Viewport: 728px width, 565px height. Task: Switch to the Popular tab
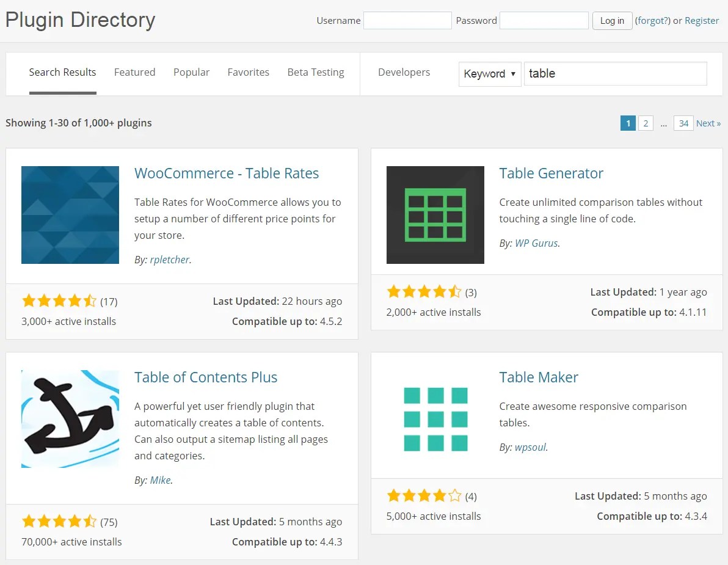191,73
